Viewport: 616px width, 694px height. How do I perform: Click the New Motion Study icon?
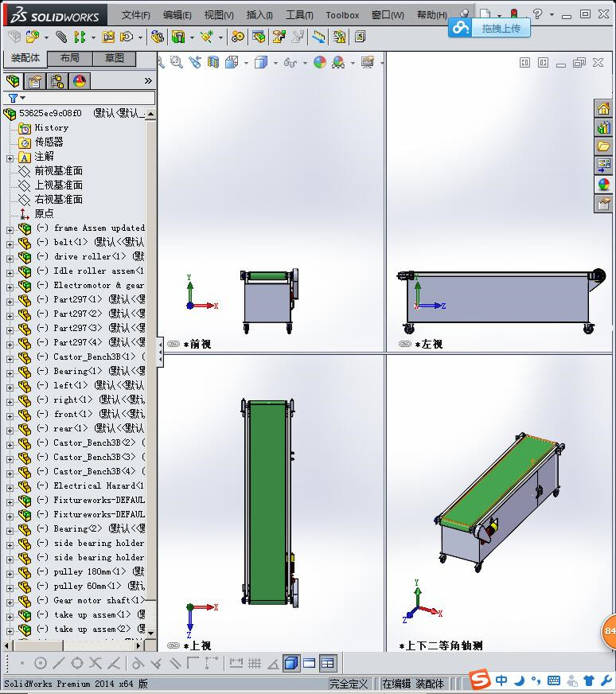point(238,37)
